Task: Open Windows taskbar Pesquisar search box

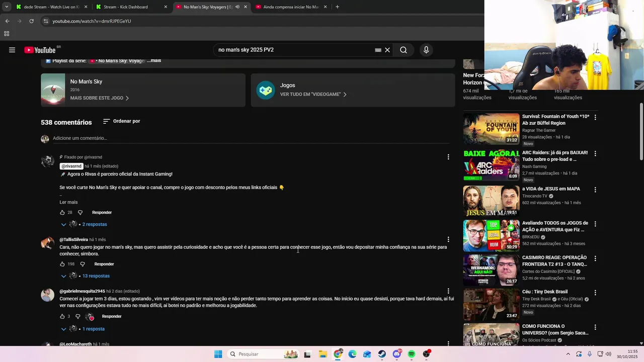Action: 262,354
